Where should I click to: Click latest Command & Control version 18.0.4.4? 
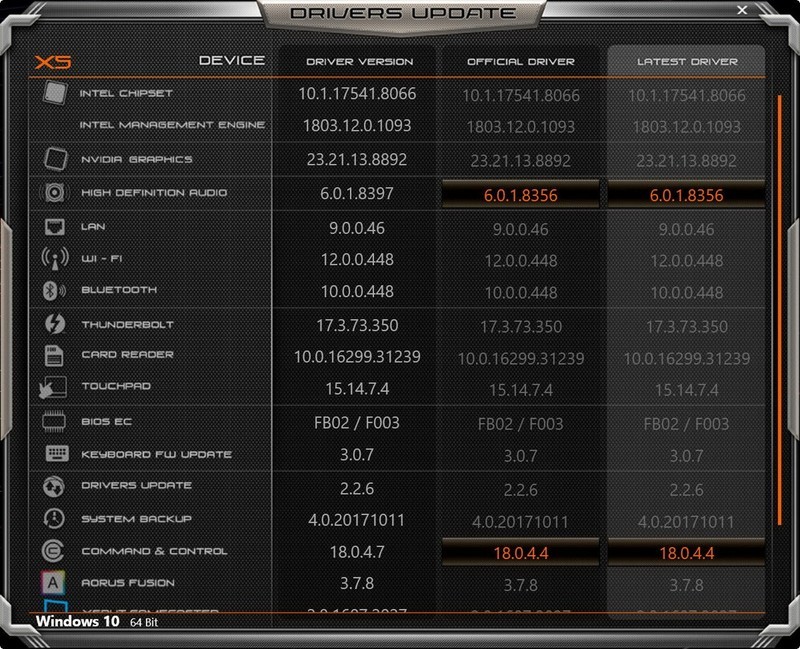coord(686,553)
